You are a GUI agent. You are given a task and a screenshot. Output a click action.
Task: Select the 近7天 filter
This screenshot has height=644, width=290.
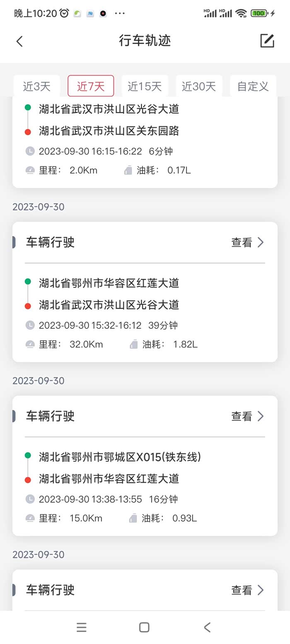coord(91,86)
